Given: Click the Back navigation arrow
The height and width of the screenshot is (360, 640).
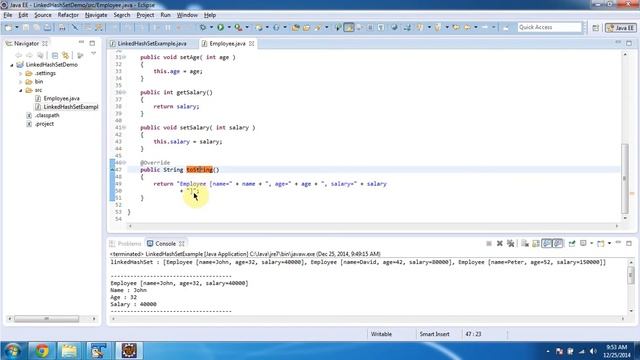Looking at the screenshot, I should (x=467, y=27).
